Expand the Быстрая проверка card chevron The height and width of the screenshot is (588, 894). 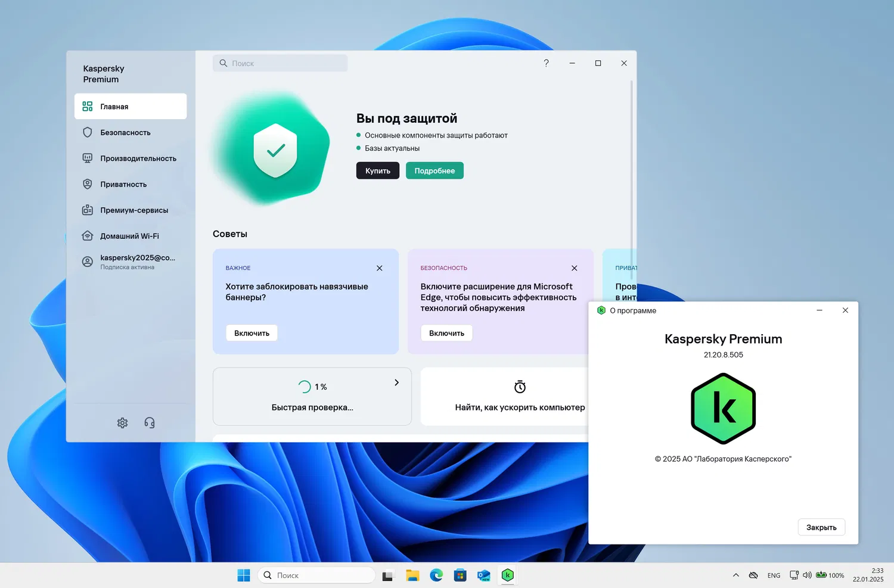click(x=397, y=382)
